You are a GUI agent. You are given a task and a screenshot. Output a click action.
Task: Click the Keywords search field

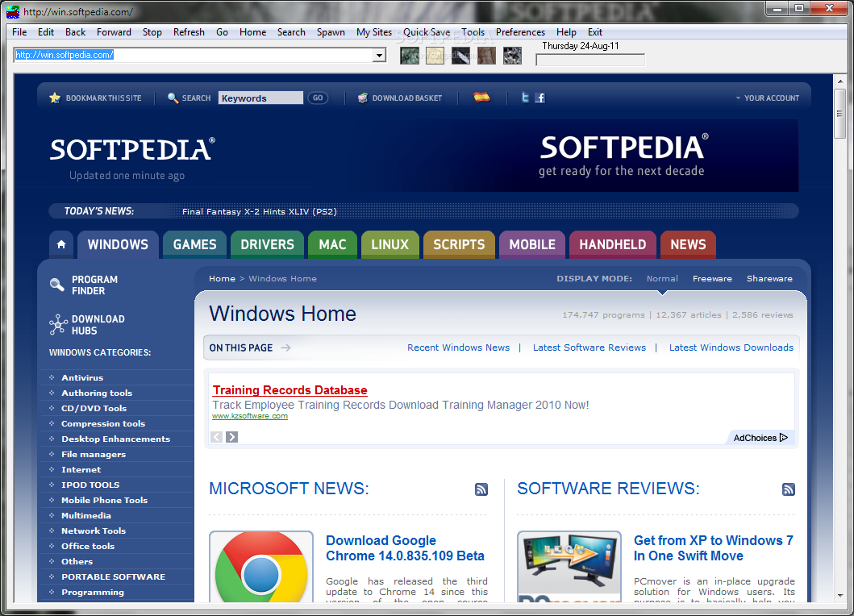click(x=260, y=98)
